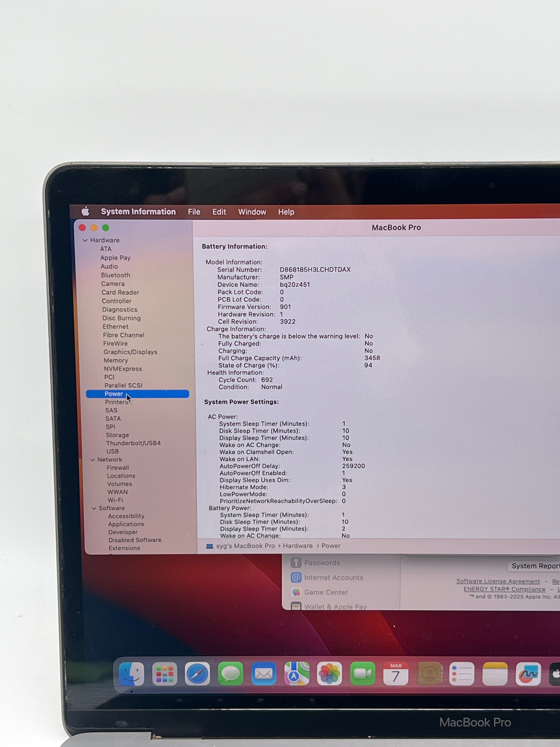The height and width of the screenshot is (747, 560).
Task: Select Power in sidebar
Action: 137,394
